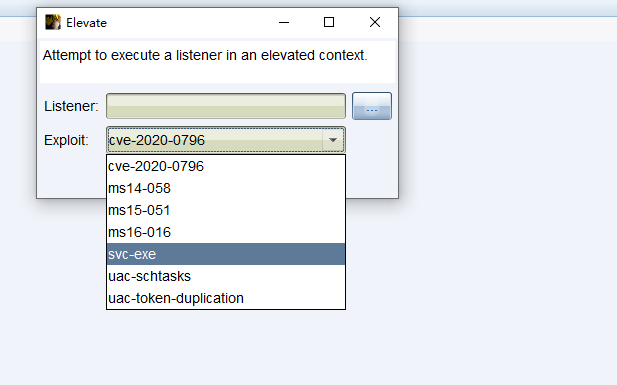
Task: Choose the highlighted svc-exe option
Action: click(x=226, y=254)
